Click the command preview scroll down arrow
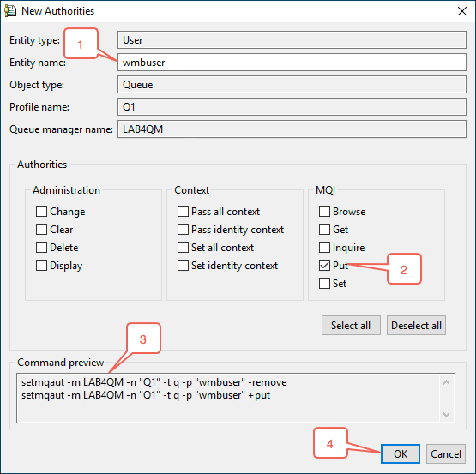 click(446, 414)
